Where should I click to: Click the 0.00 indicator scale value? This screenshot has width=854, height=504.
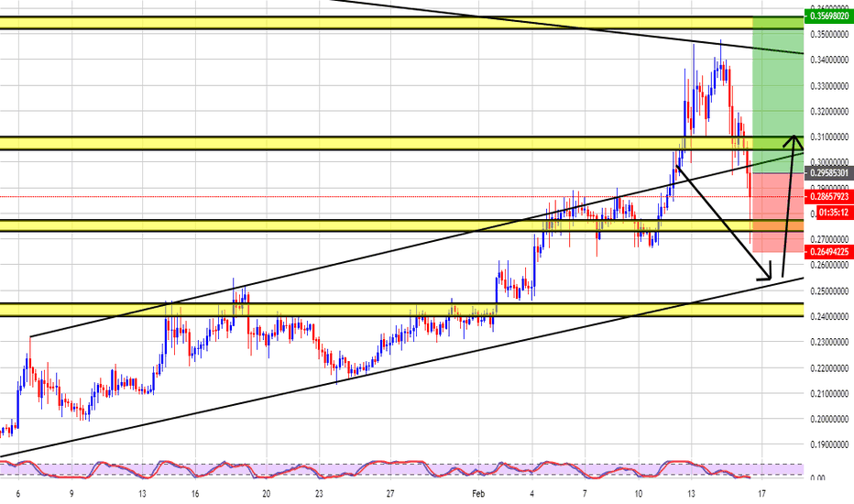click(817, 477)
